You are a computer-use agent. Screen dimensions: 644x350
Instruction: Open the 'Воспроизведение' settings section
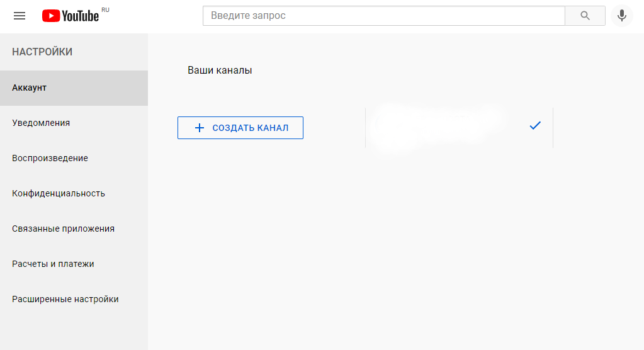[x=74, y=158]
